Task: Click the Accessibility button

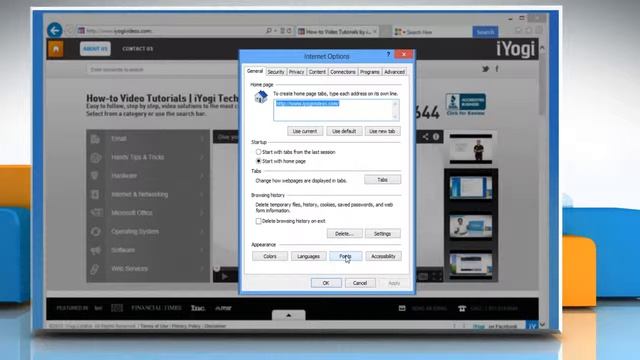Action: [x=383, y=256]
